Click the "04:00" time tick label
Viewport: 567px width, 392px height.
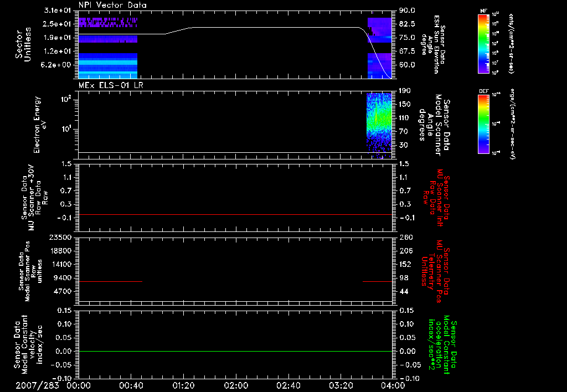click(394, 385)
